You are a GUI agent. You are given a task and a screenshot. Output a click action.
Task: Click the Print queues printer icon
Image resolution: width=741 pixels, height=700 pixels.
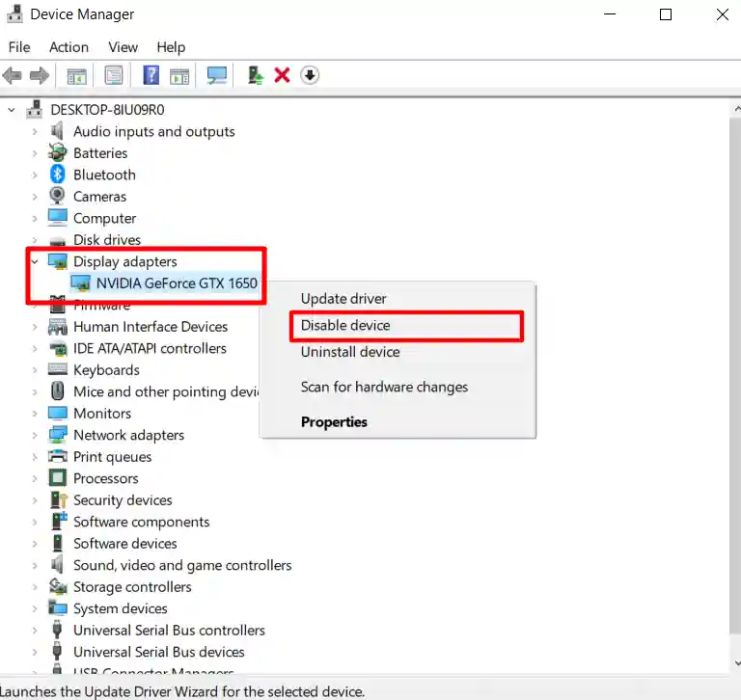click(58, 456)
